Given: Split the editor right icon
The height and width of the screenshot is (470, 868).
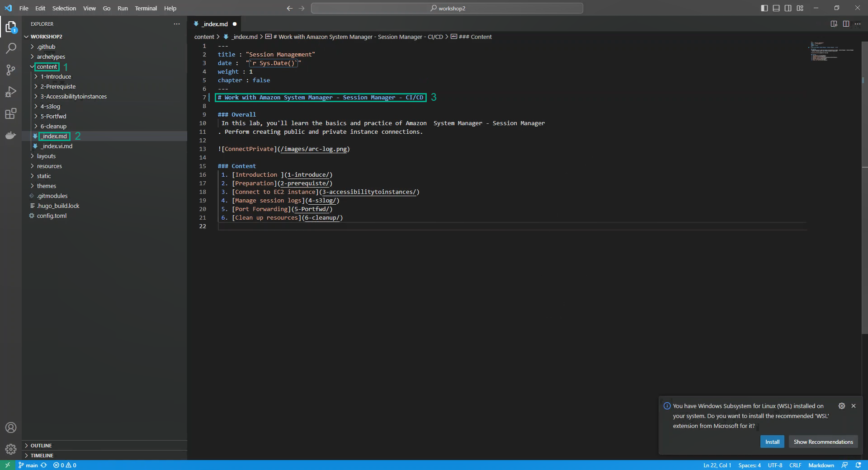Looking at the screenshot, I should pos(846,24).
